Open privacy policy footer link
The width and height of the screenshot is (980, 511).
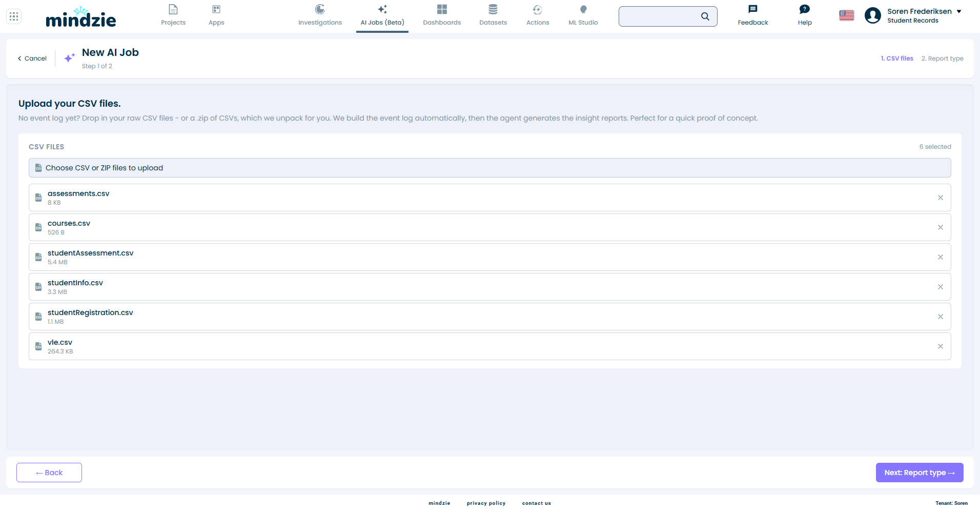[x=486, y=503]
